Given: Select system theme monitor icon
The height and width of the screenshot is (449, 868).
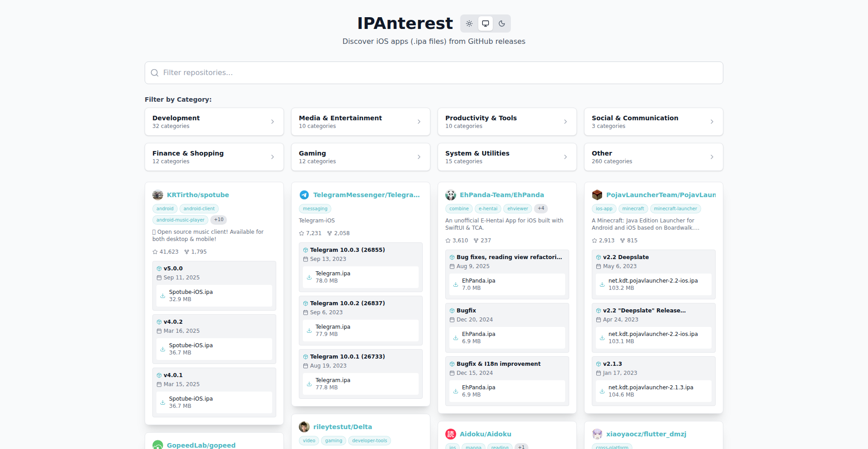Looking at the screenshot, I should (x=486, y=24).
